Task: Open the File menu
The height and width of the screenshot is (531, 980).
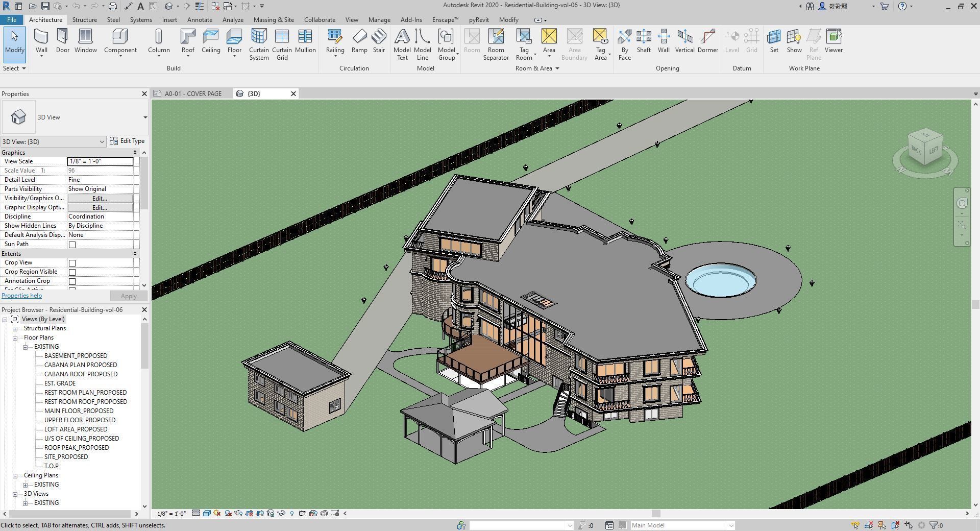Action: pyautogui.click(x=11, y=20)
